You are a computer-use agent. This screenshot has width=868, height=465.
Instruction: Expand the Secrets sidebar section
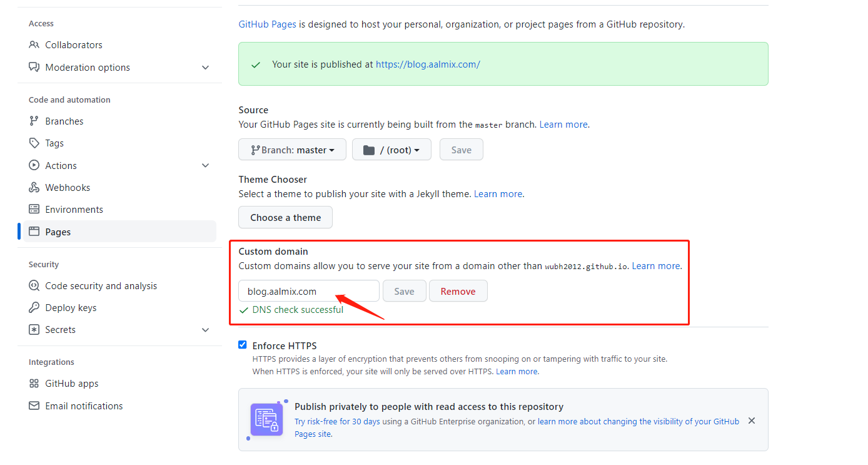(205, 330)
